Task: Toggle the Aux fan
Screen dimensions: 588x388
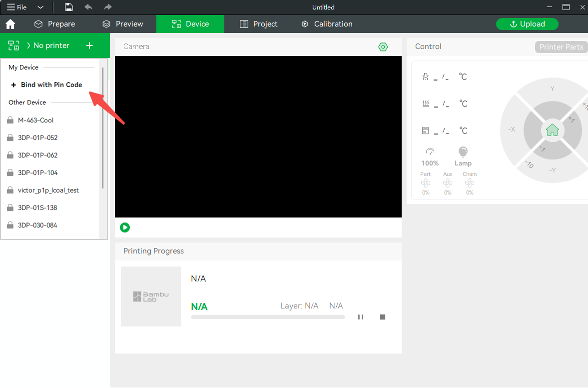Action: pyautogui.click(x=448, y=183)
